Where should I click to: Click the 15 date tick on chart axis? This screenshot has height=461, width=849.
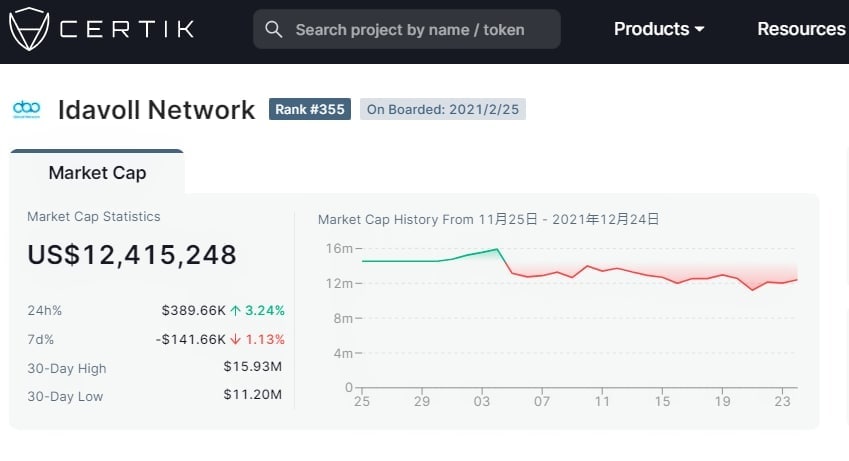(x=662, y=401)
